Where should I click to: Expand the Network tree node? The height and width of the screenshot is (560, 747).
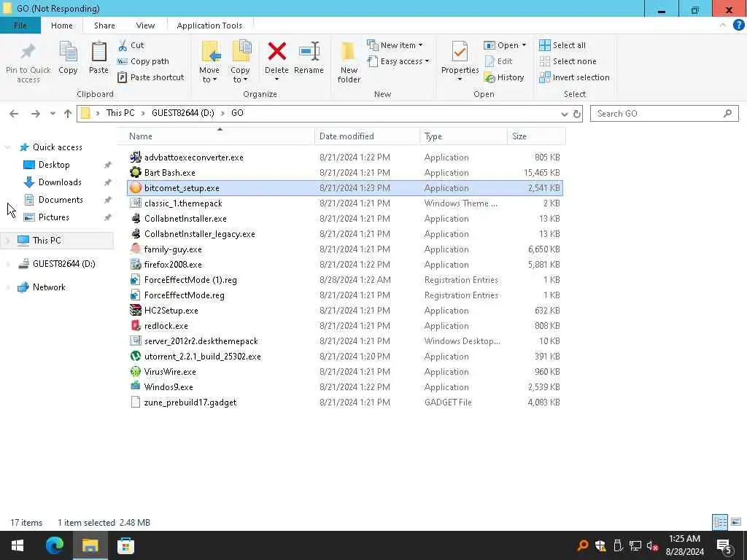pos(7,287)
